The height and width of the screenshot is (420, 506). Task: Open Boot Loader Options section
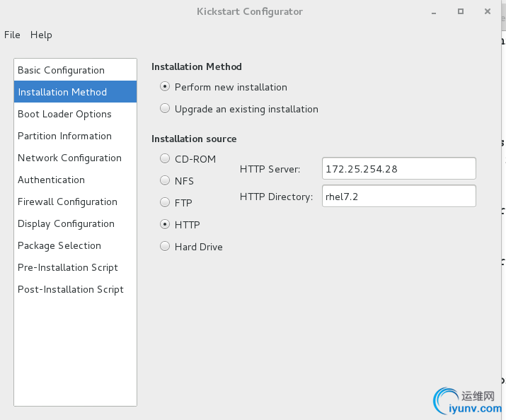tap(64, 114)
